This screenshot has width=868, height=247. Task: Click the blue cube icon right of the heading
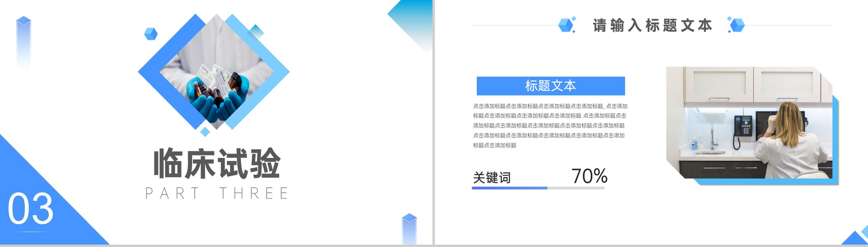pos(736,25)
